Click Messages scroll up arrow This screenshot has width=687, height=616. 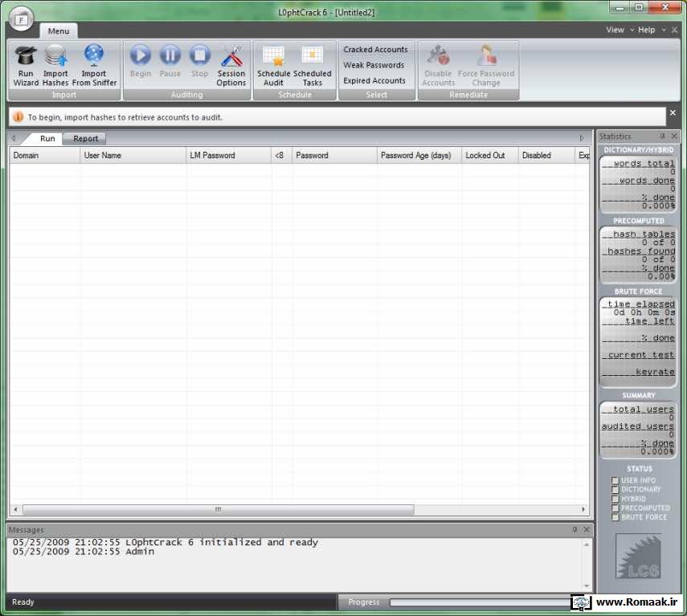[587, 545]
